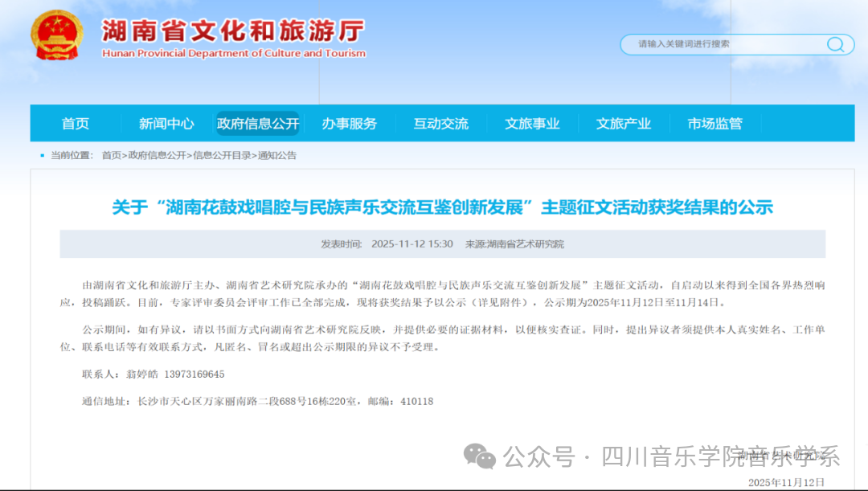Image resolution: width=868 pixels, height=491 pixels.
Task: Switch to the 互动交流 section
Action: (441, 124)
